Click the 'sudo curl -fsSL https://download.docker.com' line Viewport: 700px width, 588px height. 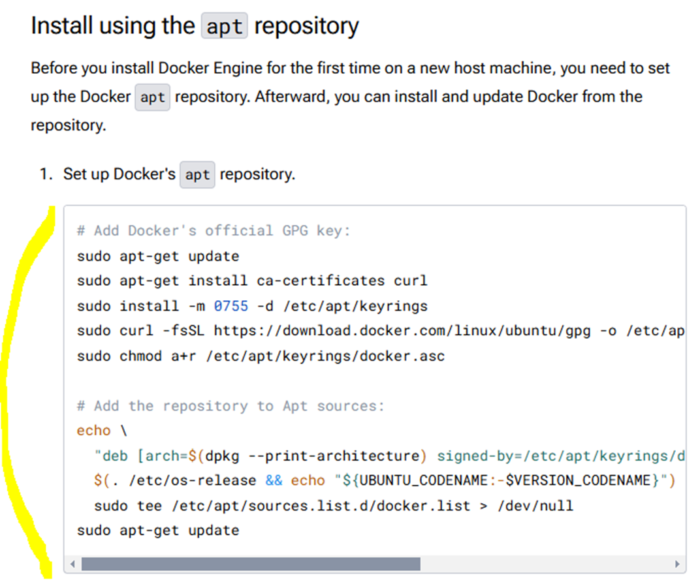pyautogui.click(x=380, y=331)
